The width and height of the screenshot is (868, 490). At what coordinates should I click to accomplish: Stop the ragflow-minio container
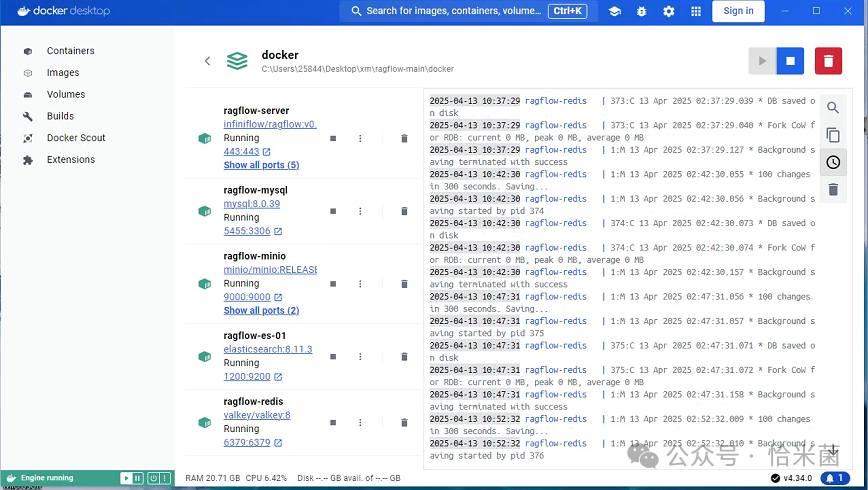[x=333, y=284]
